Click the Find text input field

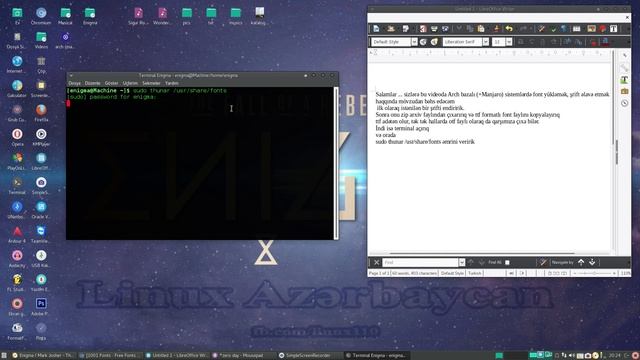[420, 262]
